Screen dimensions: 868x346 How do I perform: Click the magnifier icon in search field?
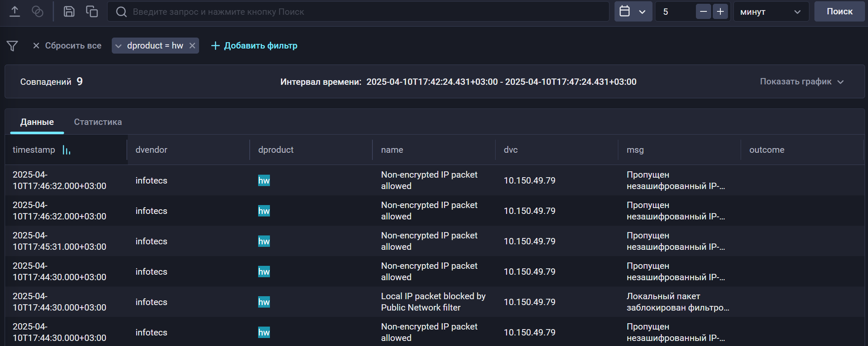[x=121, y=12]
